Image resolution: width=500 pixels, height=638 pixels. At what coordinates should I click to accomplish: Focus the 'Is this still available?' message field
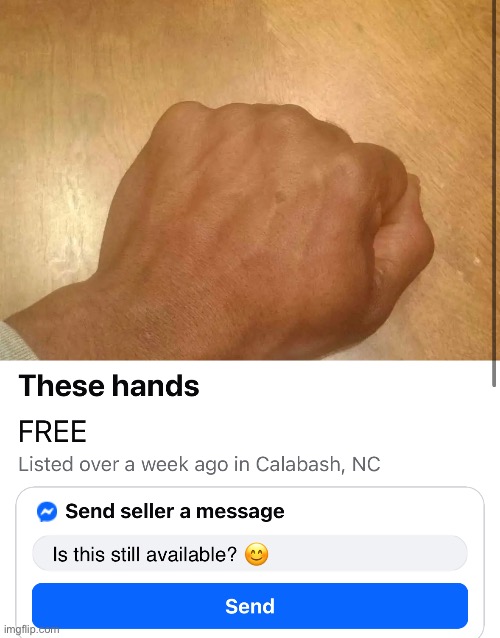pyautogui.click(x=250, y=554)
